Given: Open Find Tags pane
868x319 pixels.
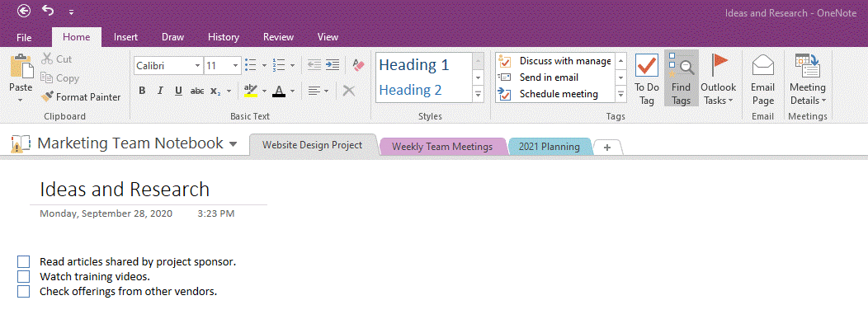Looking at the screenshot, I should tap(681, 79).
